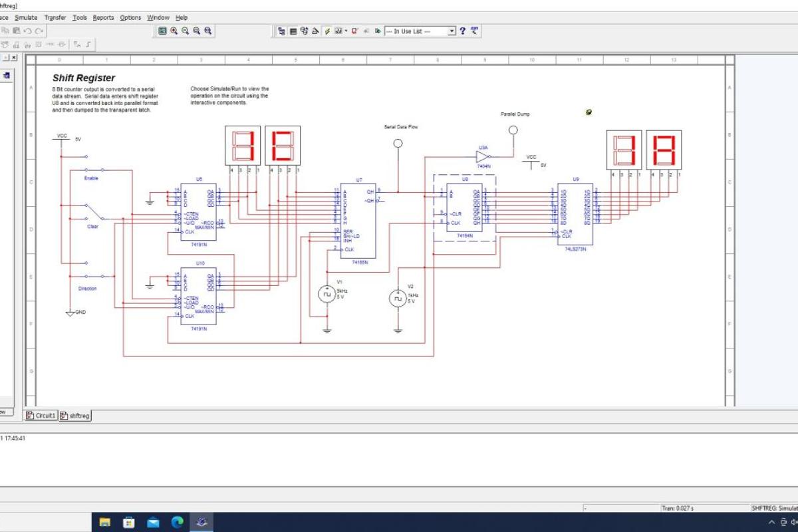Screen dimensions: 798x532
Task: Open Microsoft Store from taskbar
Action: click(129, 522)
